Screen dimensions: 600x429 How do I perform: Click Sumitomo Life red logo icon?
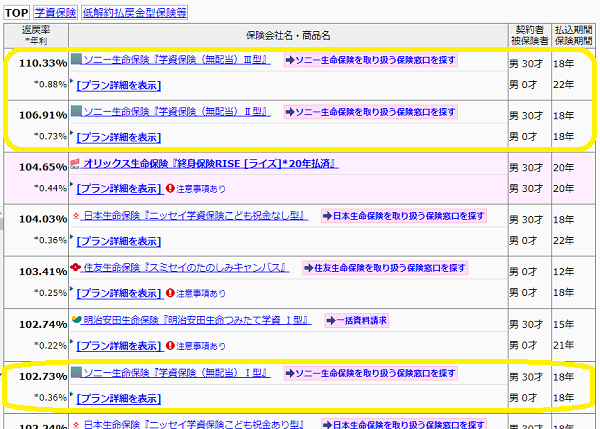(76, 267)
